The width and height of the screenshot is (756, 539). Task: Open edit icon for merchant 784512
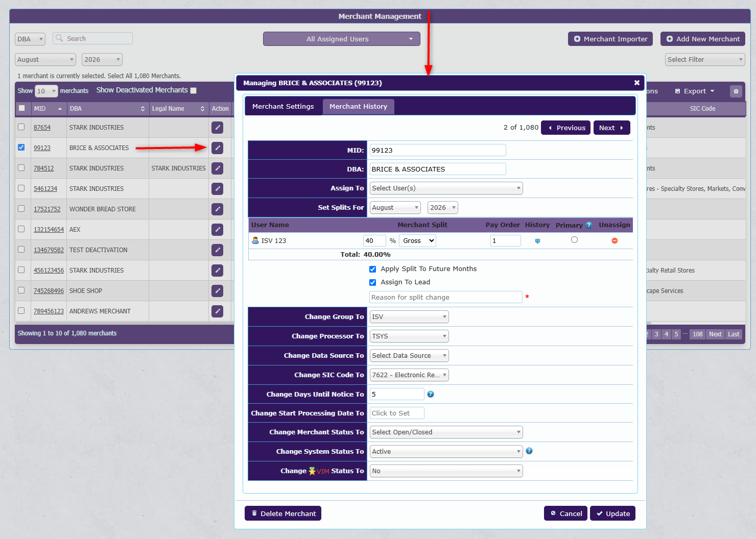click(x=218, y=168)
